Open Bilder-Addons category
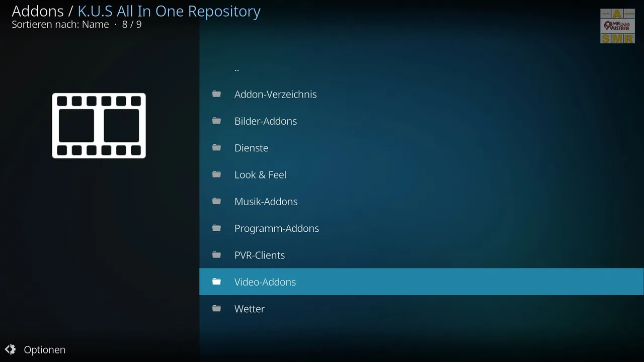Image resolution: width=644 pixels, height=362 pixels. [x=422, y=121]
